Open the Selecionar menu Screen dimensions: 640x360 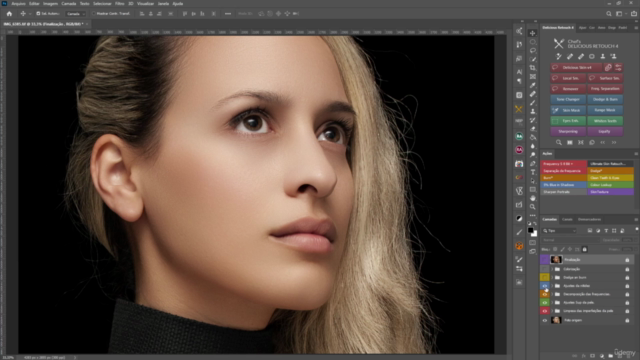pyautogui.click(x=102, y=4)
